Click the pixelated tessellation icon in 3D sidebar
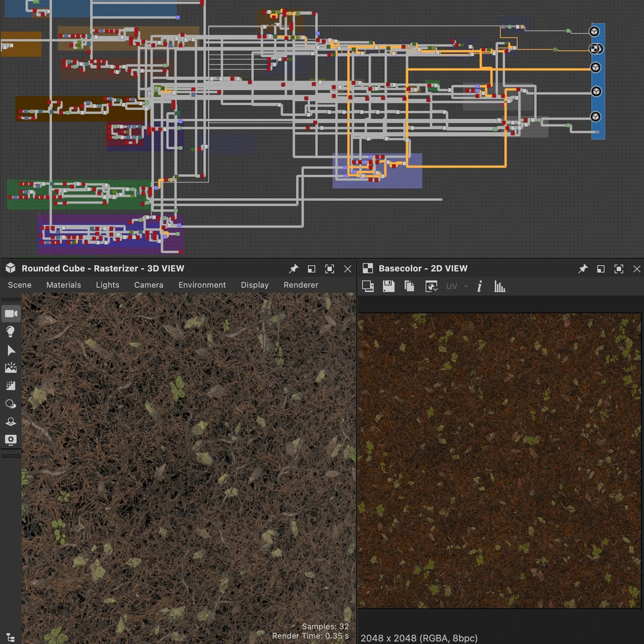The width and height of the screenshot is (644, 644). (x=11, y=386)
